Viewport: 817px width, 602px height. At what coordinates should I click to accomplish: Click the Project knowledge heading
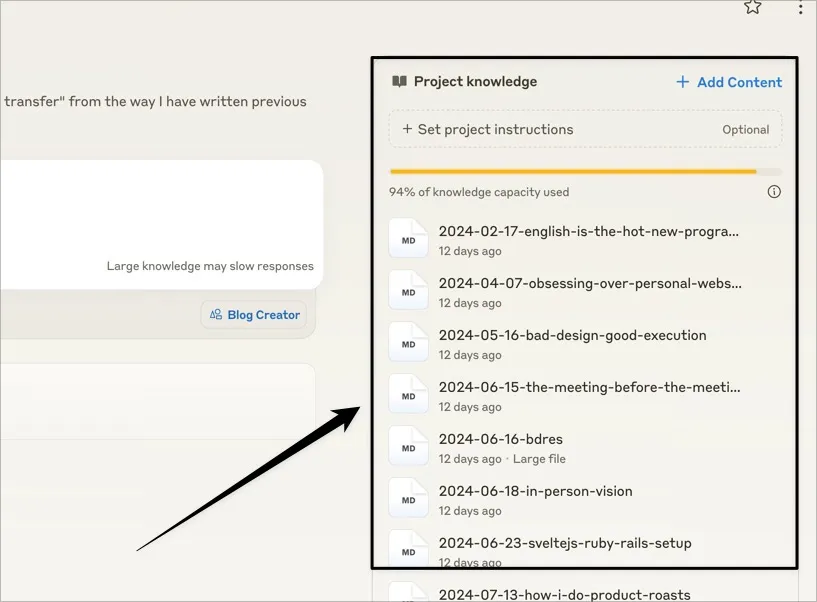click(475, 82)
